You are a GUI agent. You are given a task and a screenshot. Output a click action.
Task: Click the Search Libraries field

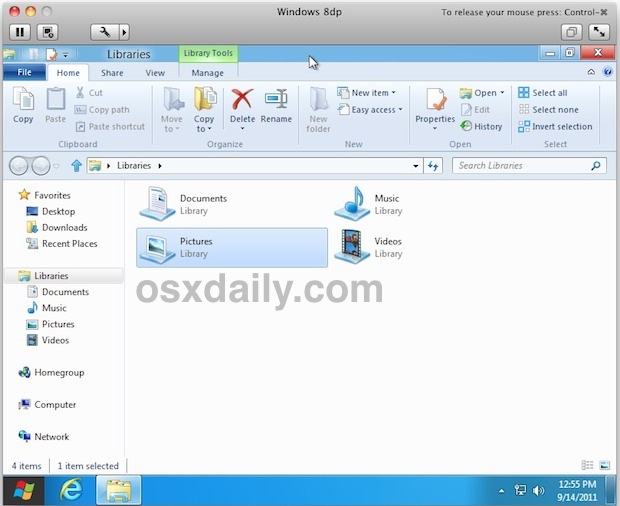(529, 166)
